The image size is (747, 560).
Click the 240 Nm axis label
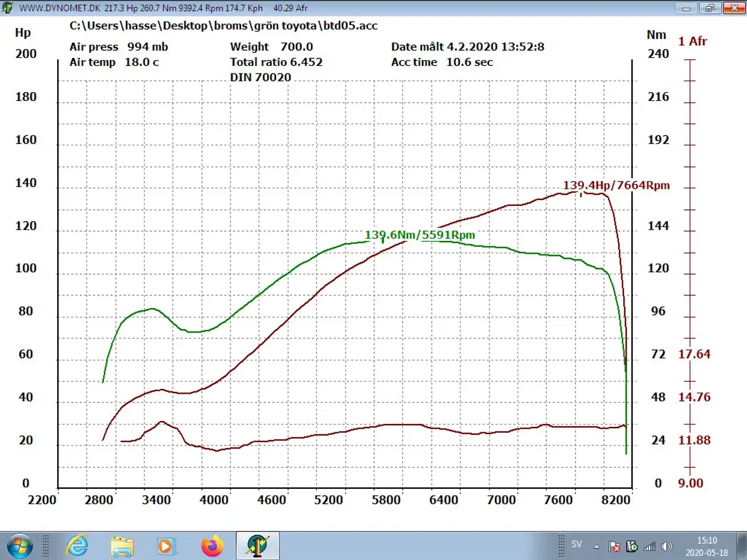[658, 54]
